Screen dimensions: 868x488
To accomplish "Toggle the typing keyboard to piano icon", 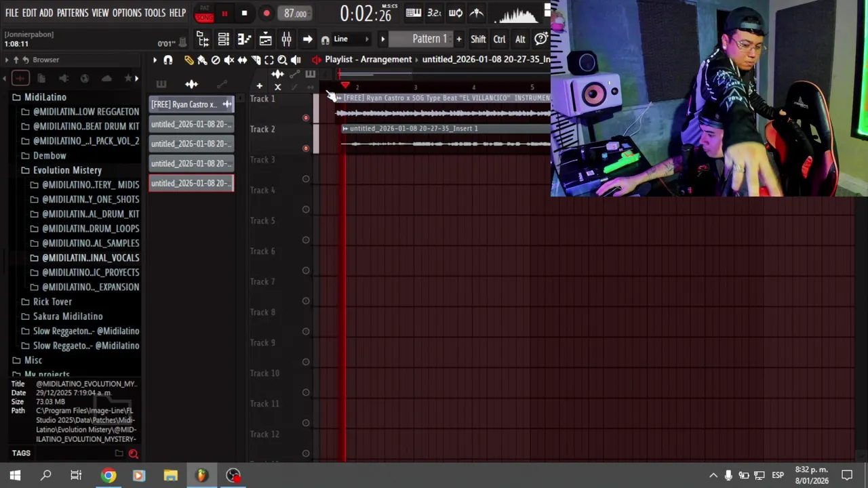I will coord(413,13).
